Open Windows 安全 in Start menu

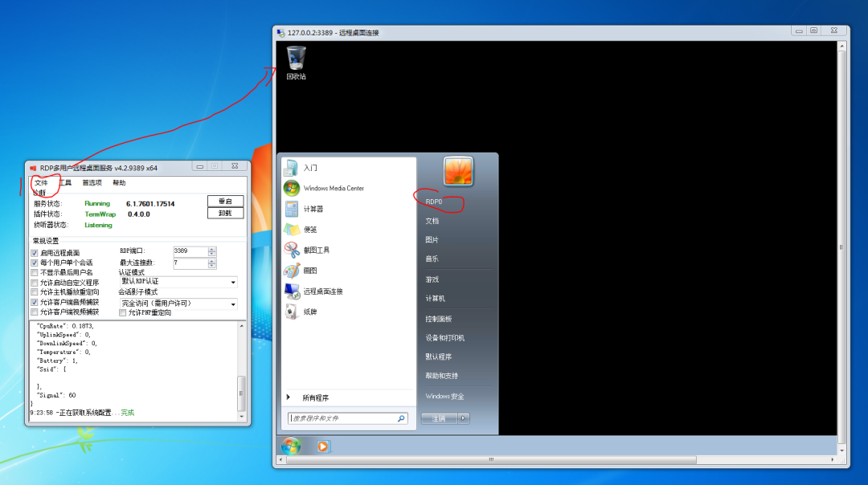click(444, 396)
